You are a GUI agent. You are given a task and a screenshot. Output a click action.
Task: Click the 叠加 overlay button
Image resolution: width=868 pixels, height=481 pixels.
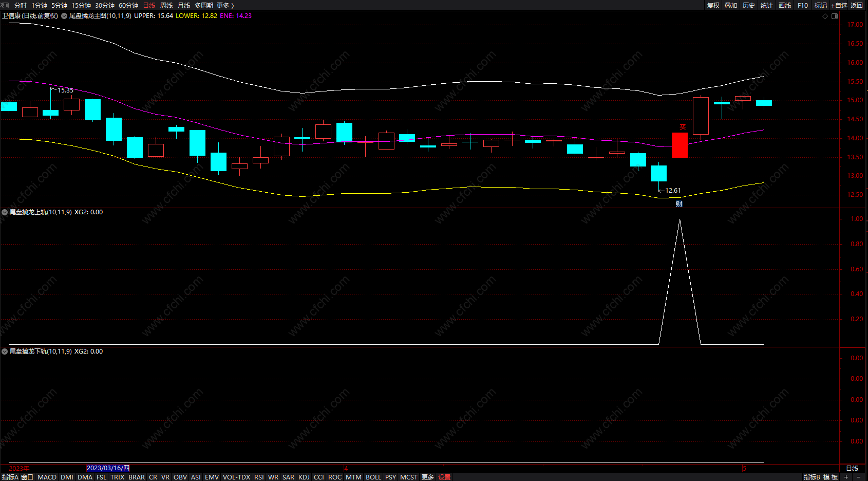tap(731, 6)
